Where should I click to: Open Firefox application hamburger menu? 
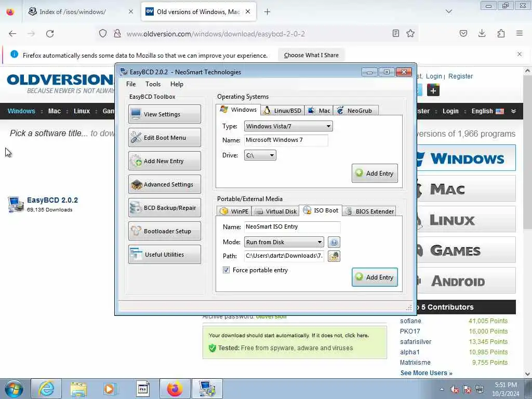click(520, 33)
